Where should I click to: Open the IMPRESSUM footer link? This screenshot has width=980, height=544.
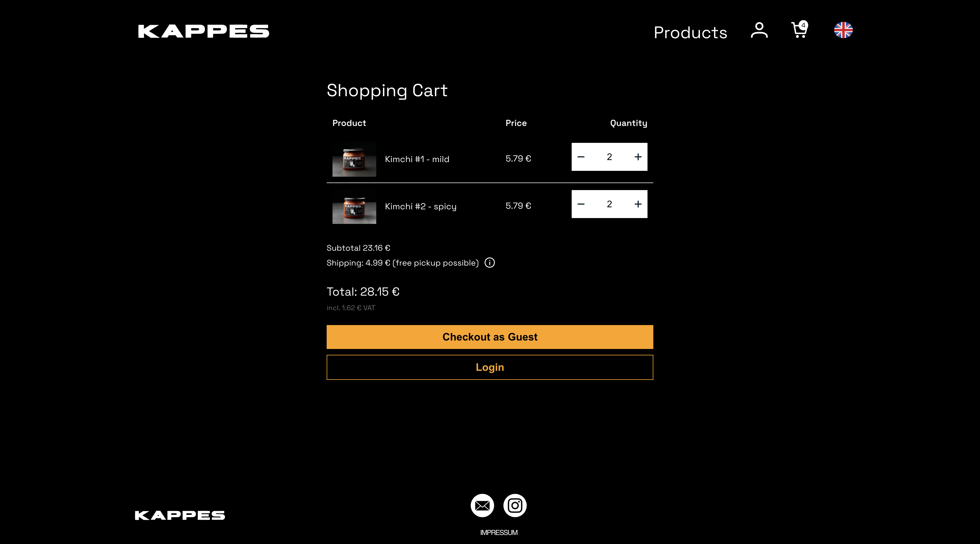tap(499, 533)
